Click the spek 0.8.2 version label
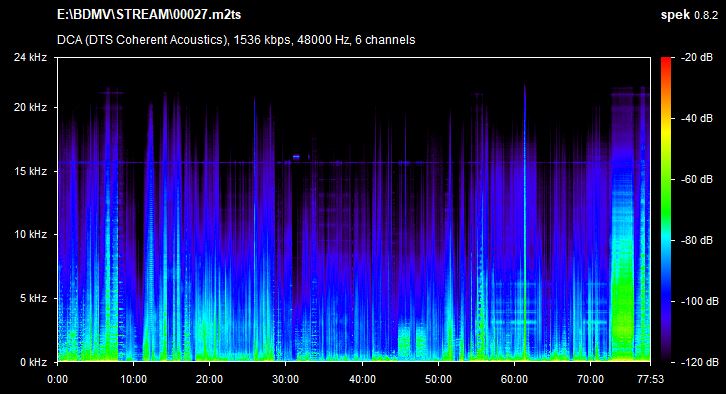 (689, 15)
